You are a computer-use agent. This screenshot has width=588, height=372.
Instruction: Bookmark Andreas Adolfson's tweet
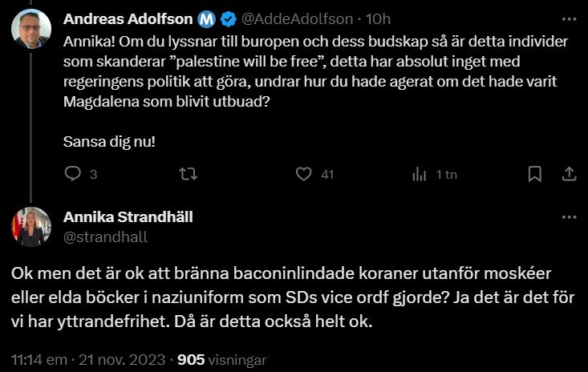(x=535, y=174)
